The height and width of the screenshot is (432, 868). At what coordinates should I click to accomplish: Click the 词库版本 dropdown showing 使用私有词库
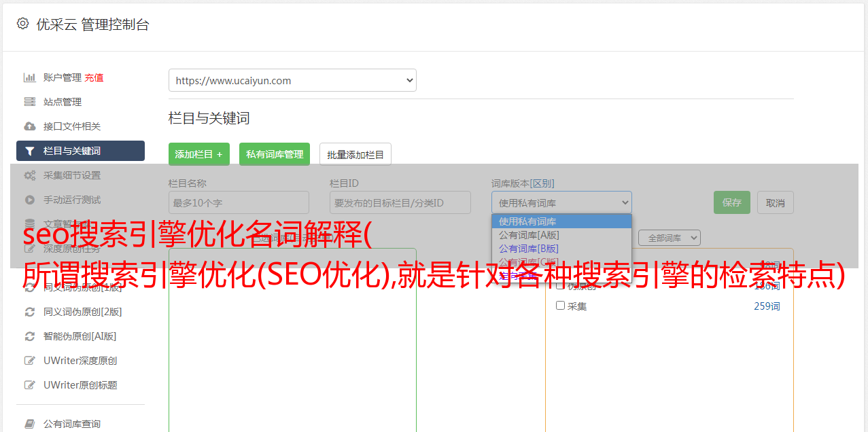tap(561, 202)
